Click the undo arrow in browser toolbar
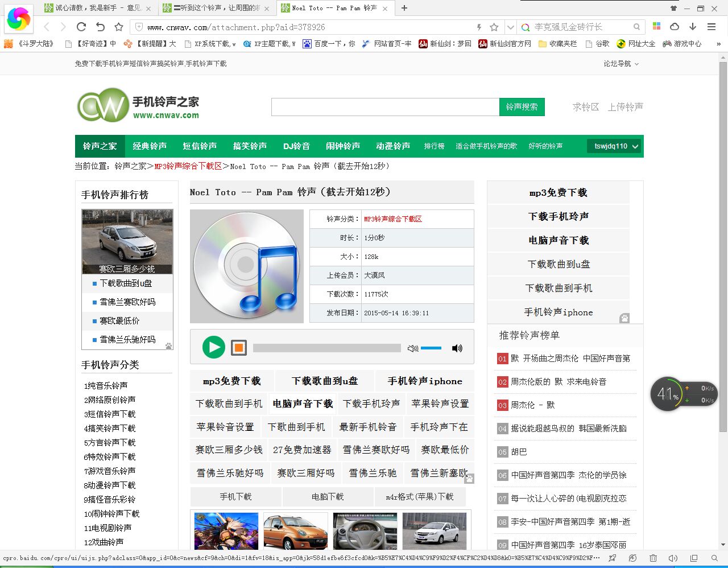This screenshot has height=568, width=728. [100, 27]
